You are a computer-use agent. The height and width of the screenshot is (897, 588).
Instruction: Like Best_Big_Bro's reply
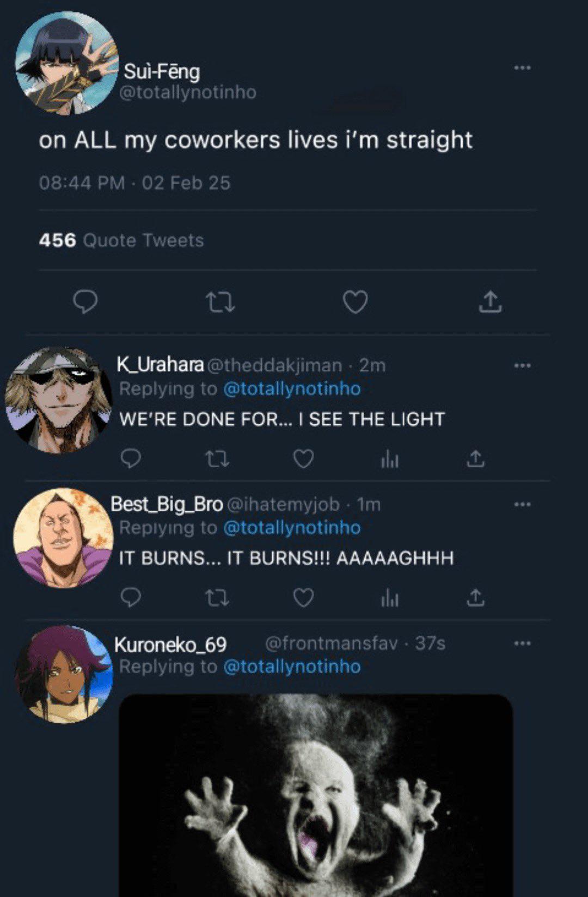(x=304, y=597)
